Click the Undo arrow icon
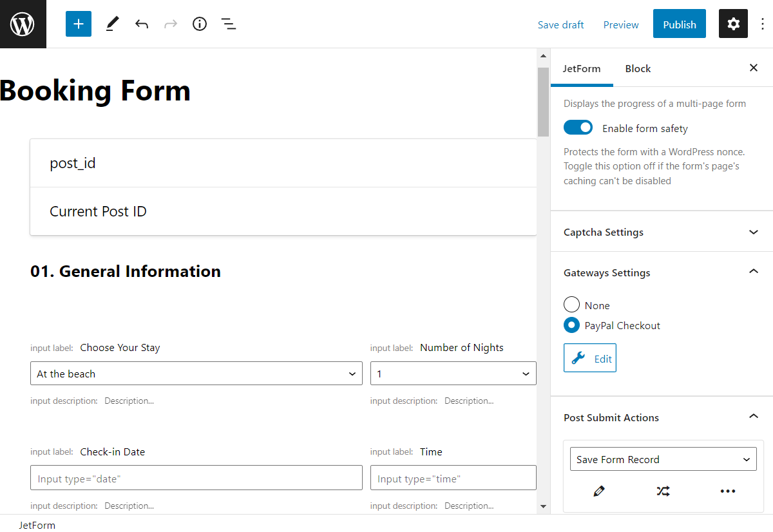 coord(142,24)
